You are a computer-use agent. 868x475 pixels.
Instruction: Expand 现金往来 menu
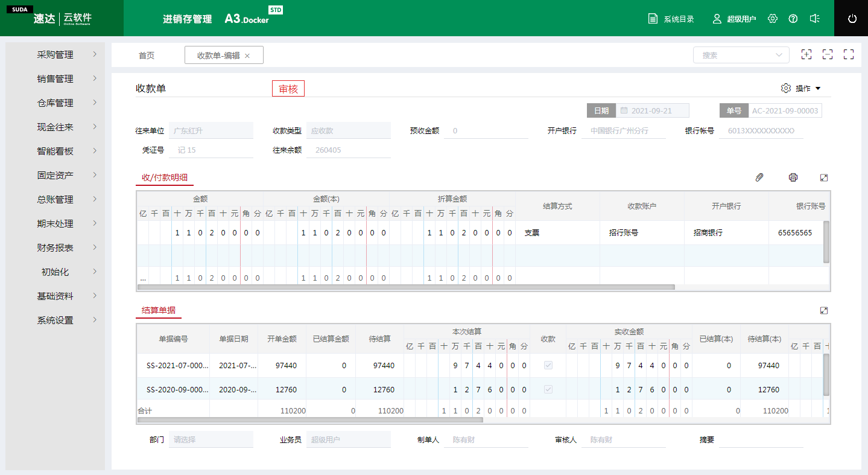[55, 127]
